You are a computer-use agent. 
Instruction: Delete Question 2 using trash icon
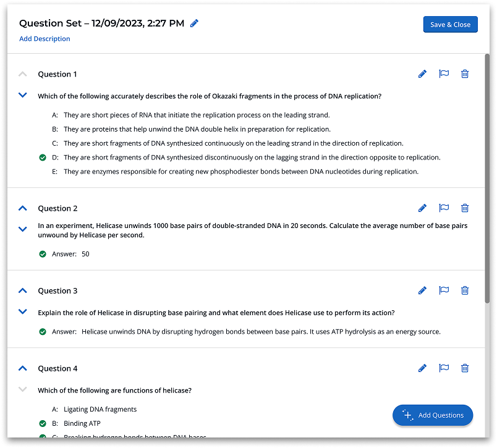465,208
